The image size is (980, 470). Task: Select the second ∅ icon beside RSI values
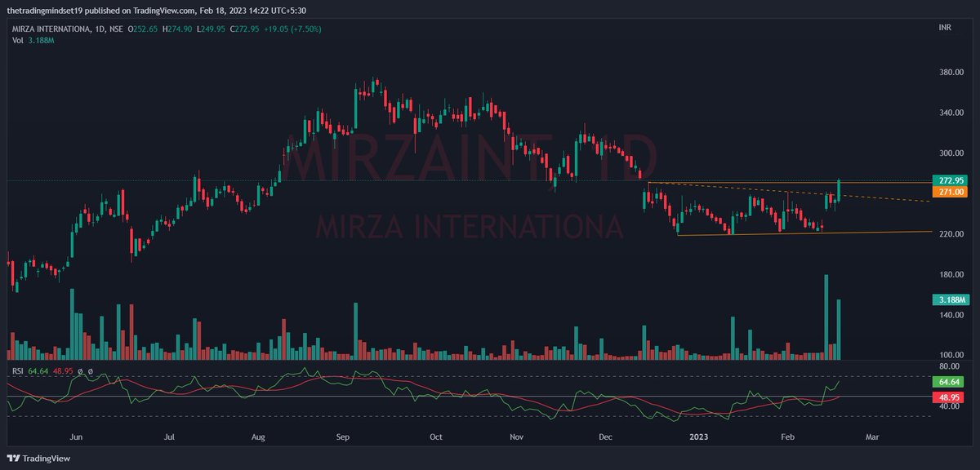click(x=90, y=371)
